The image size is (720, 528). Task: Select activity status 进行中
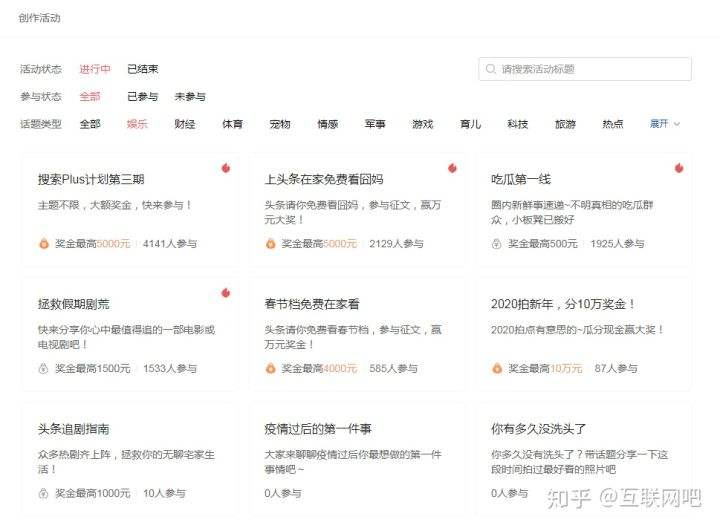tap(95, 69)
